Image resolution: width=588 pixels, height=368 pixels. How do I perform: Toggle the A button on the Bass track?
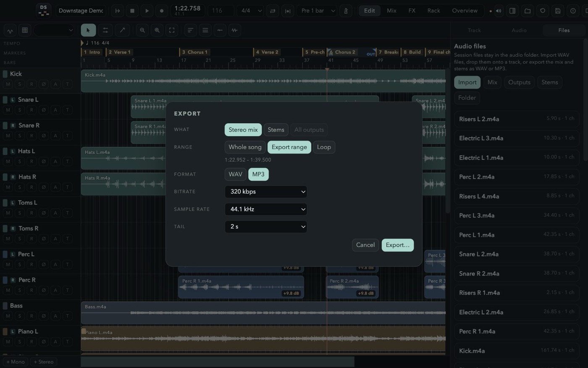[x=55, y=316]
